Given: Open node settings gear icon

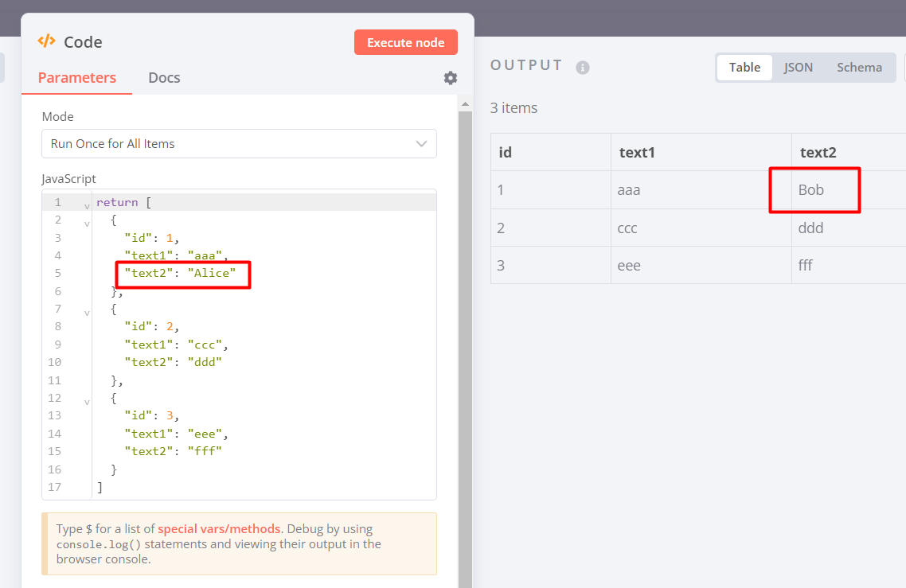Looking at the screenshot, I should 451,78.
